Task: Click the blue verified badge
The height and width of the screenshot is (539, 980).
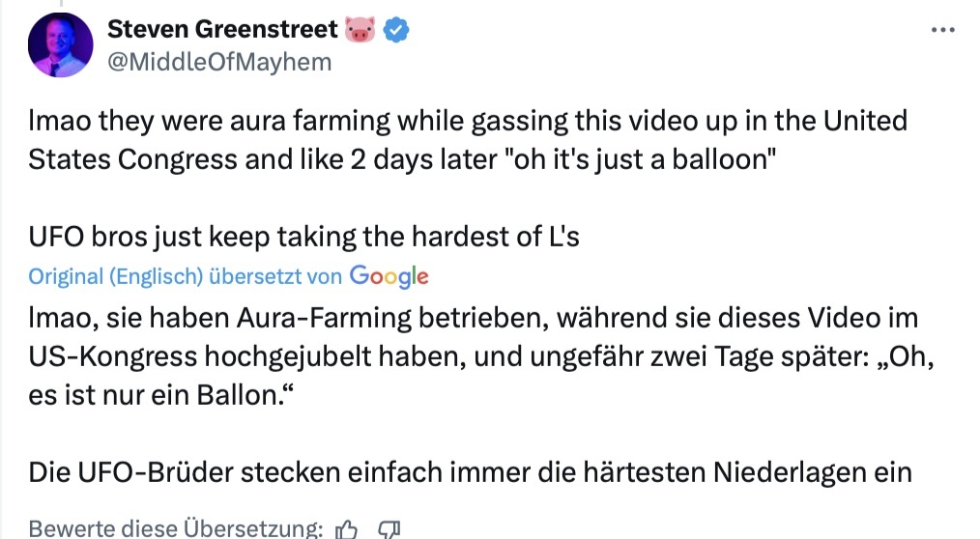Action: tap(397, 30)
